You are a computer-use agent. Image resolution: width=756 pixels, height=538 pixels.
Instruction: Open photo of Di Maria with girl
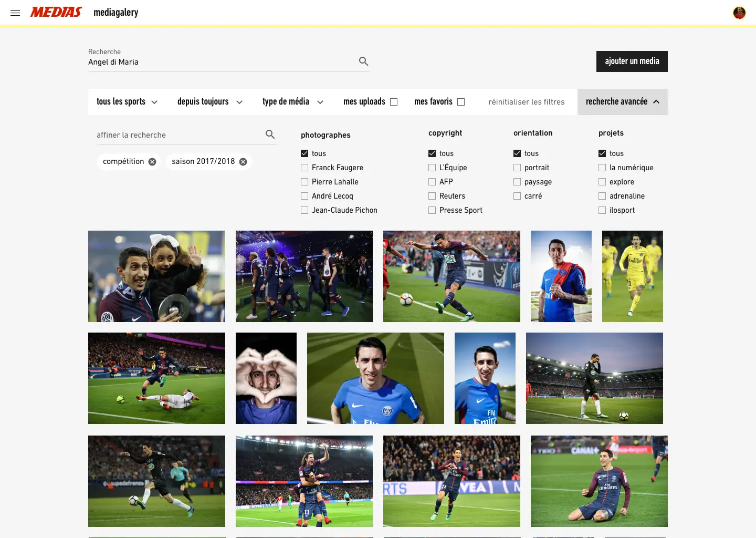tap(156, 276)
